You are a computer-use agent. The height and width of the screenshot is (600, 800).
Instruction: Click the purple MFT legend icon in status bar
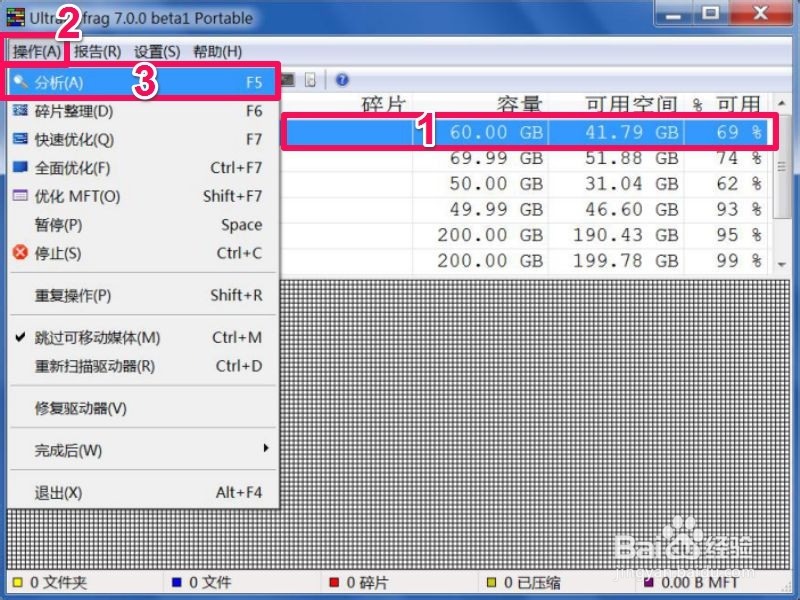point(650,582)
